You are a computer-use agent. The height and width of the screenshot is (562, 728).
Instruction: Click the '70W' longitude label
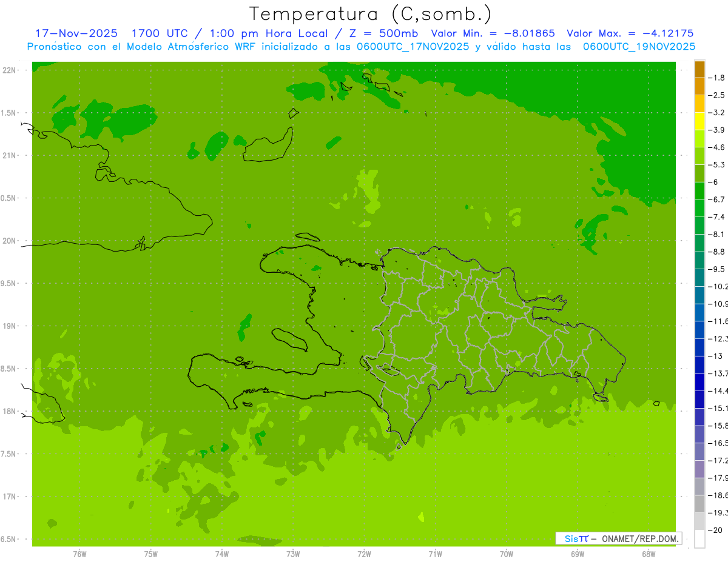[506, 554]
